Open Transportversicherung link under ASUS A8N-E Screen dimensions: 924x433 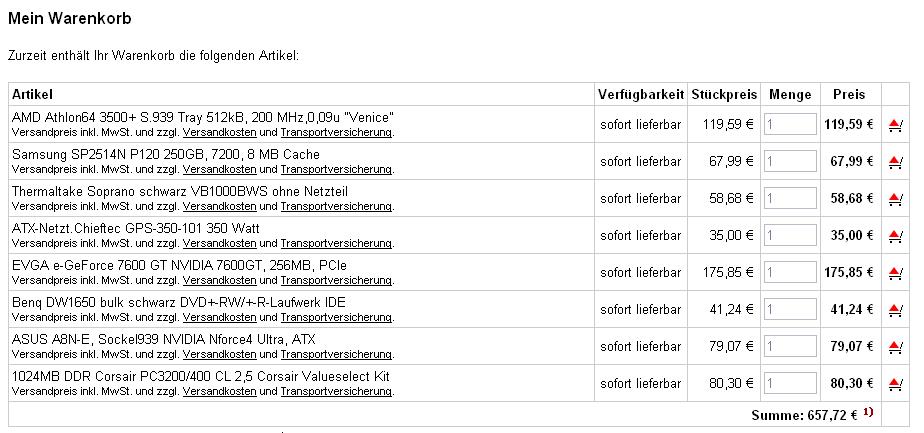point(336,355)
